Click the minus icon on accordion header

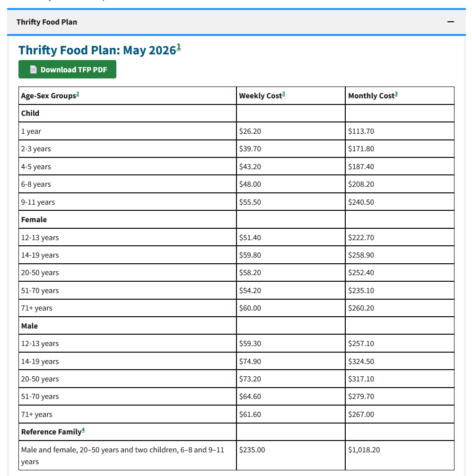pos(450,22)
